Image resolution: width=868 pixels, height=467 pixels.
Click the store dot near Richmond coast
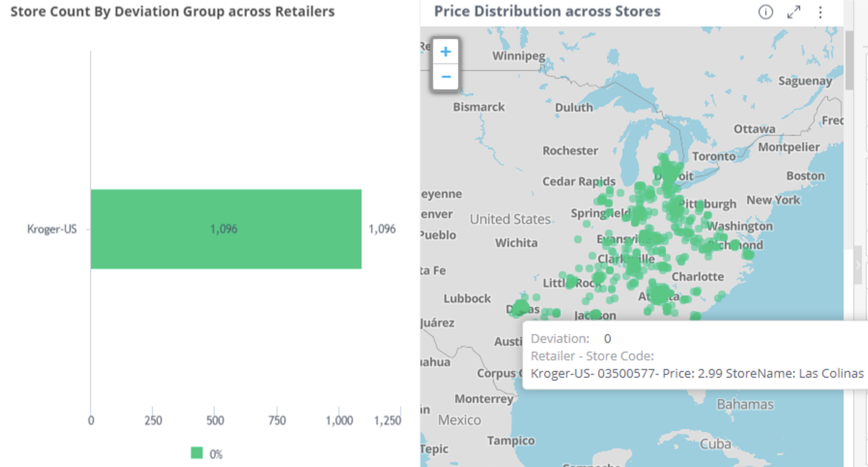click(x=748, y=254)
